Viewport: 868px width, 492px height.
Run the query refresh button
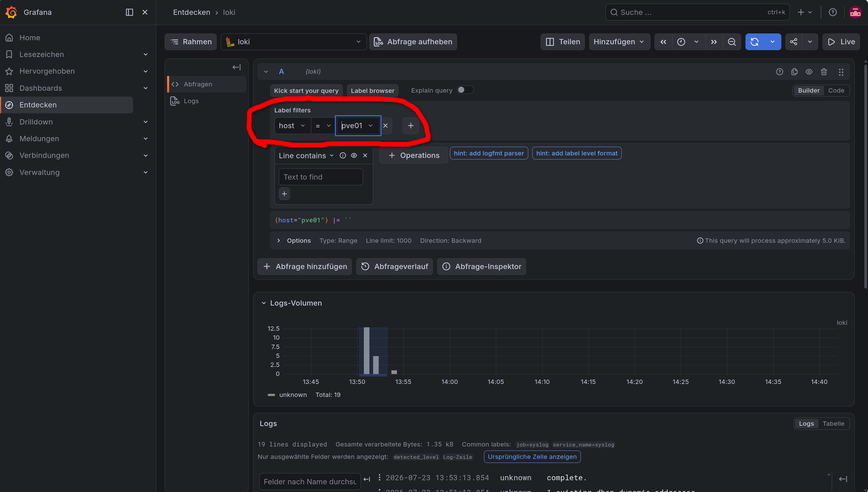coord(754,42)
